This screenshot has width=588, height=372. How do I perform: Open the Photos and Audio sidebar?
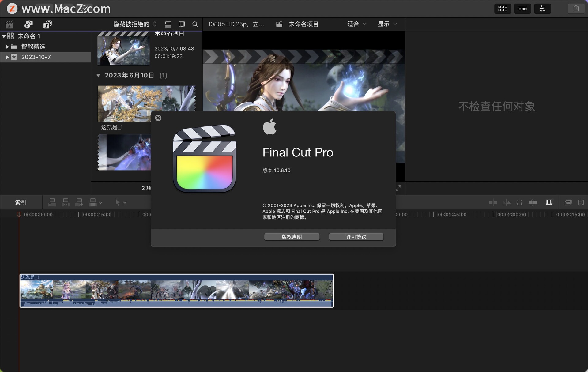[28, 24]
